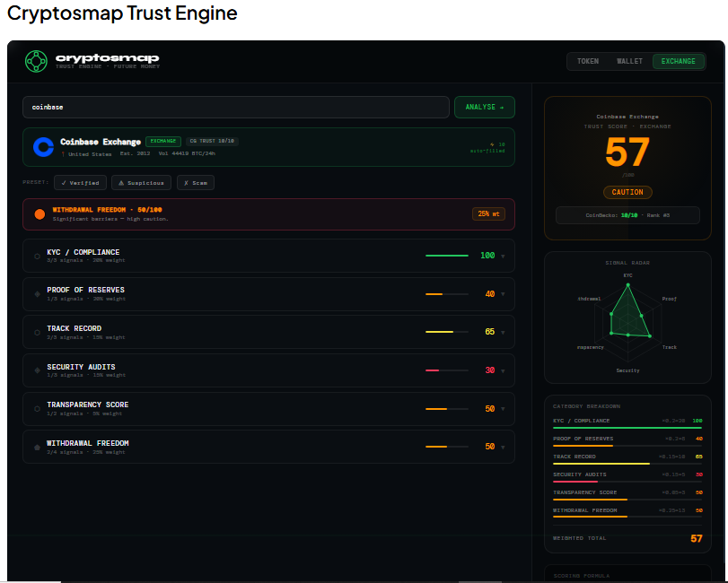Screen dimensions: 728x583
Task: Click the score value 30 in Security Audits row
Action: click(x=490, y=370)
